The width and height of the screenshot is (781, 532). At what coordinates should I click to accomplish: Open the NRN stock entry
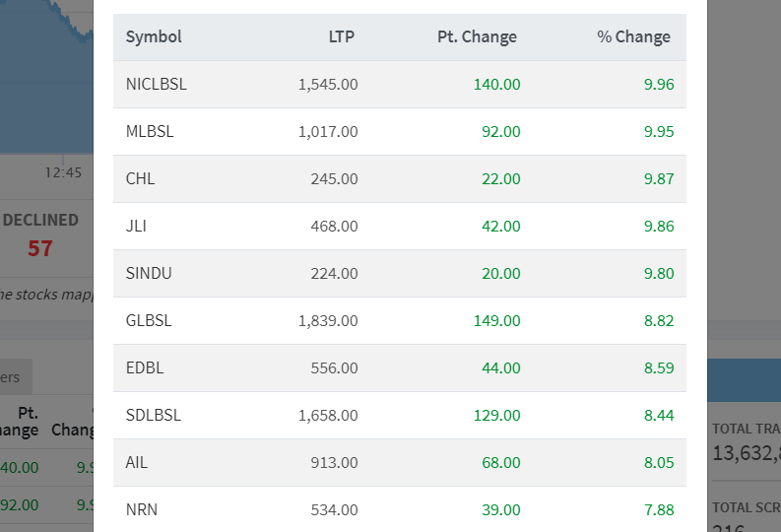pyautogui.click(x=142, y=510)
